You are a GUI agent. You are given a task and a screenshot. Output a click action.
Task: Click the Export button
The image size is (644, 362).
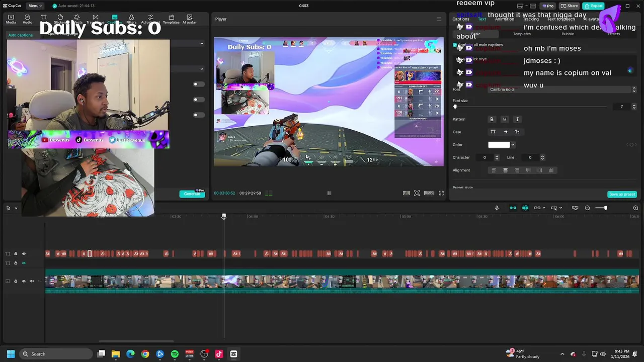pyautogui.click(x=594, y=6)
